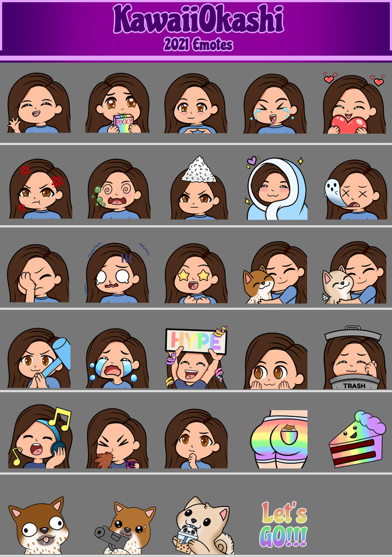
Task: Click the red heart holding emote
Action: pyautogui.click(x=354, y=104)
